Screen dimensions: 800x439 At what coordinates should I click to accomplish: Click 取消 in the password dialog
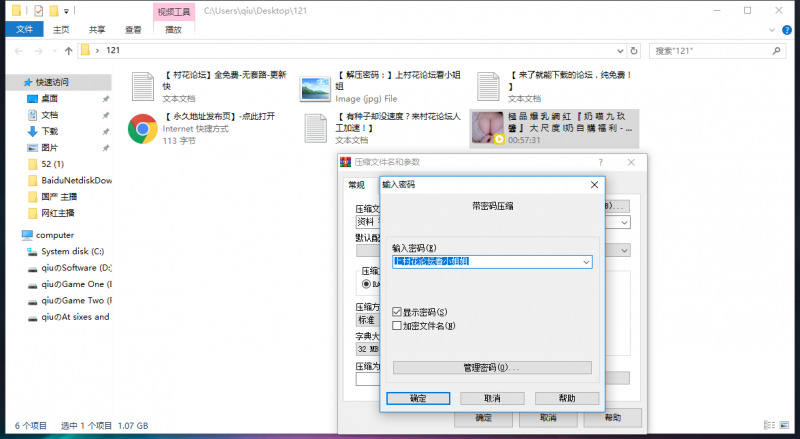(x=492, y=398)
